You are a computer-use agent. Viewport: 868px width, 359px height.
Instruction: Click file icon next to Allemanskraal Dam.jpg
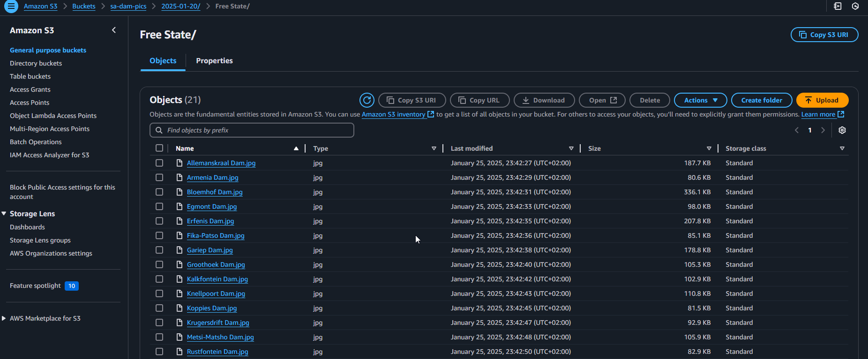(x=179, y=163)
